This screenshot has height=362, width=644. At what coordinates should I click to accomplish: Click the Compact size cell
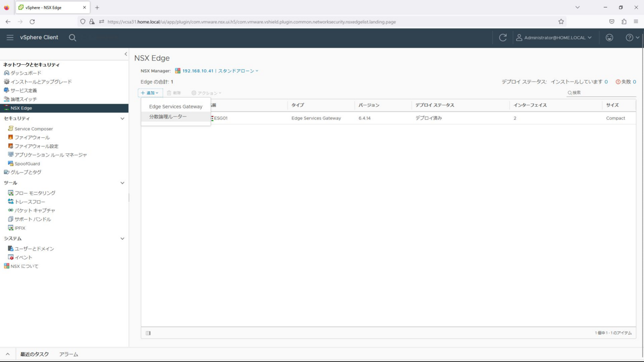click(x=616, y=118)
